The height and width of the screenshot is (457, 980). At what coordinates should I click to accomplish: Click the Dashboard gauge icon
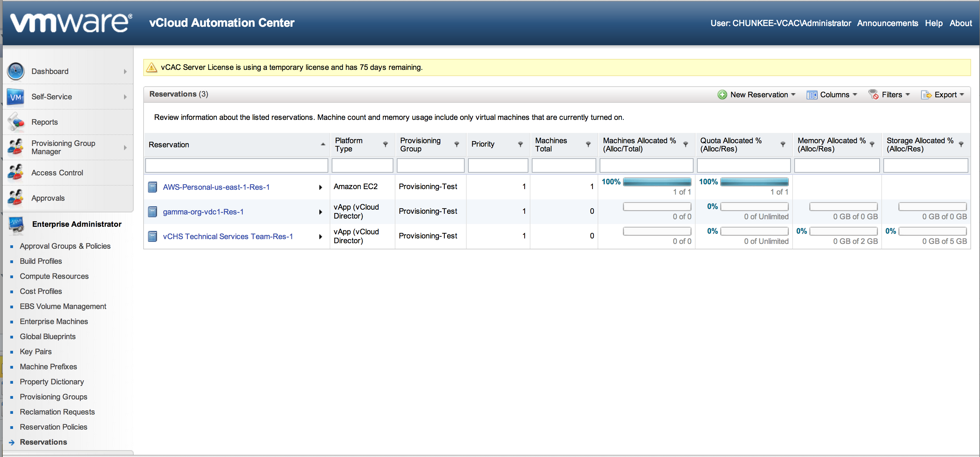pos(16,71)
